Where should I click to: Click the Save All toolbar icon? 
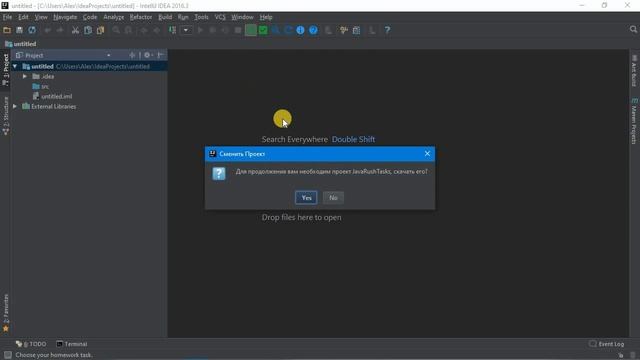click(19, 30)
